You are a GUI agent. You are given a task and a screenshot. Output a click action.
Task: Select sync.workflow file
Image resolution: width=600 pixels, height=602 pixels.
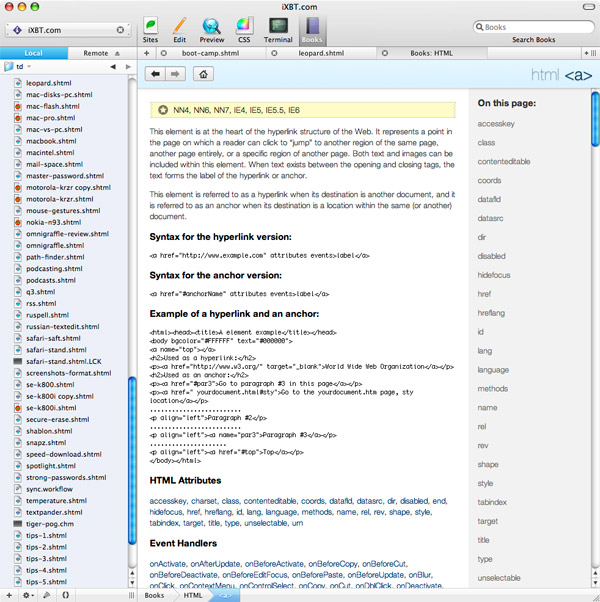(49, 489)
